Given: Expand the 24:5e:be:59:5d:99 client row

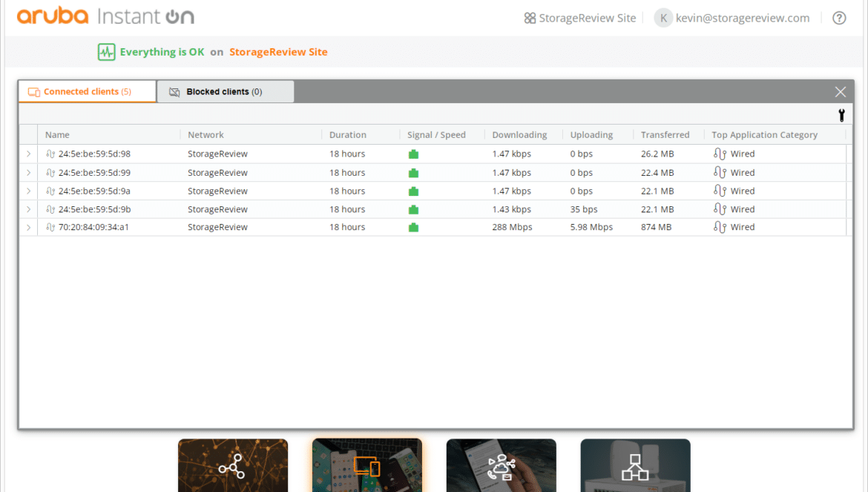Looking at the screenshot, I should point(29,173).
